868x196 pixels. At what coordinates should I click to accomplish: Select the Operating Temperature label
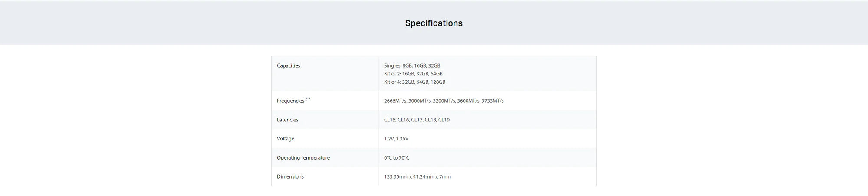point(303,158)
